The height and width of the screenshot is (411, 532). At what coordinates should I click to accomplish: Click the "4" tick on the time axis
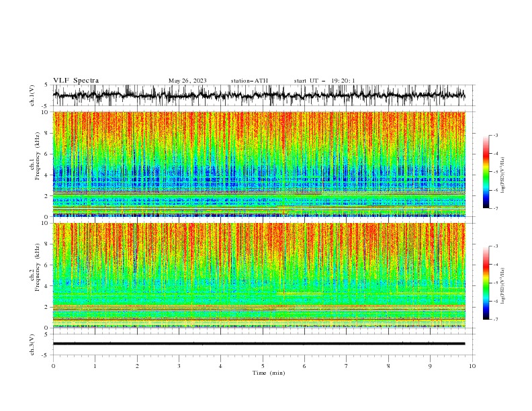pos(220,366)
